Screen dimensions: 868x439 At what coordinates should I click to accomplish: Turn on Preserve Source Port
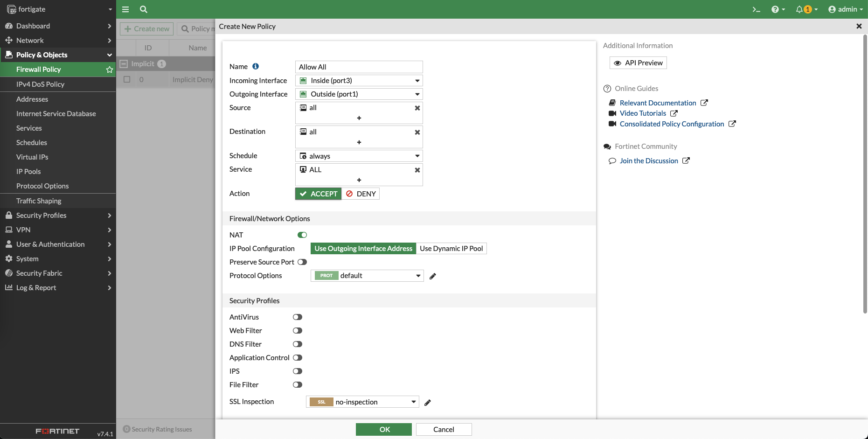pos(302,262)
